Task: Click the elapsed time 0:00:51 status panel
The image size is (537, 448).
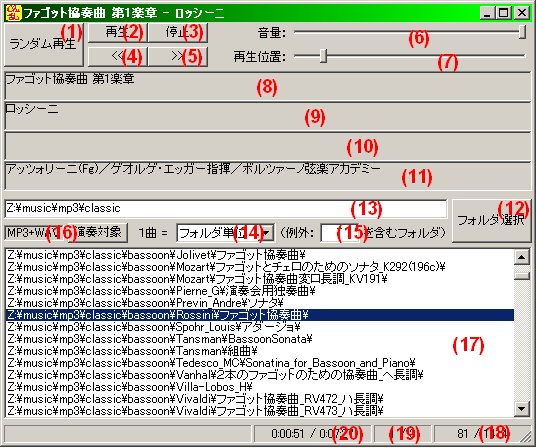Action: [x=312, y=434]
